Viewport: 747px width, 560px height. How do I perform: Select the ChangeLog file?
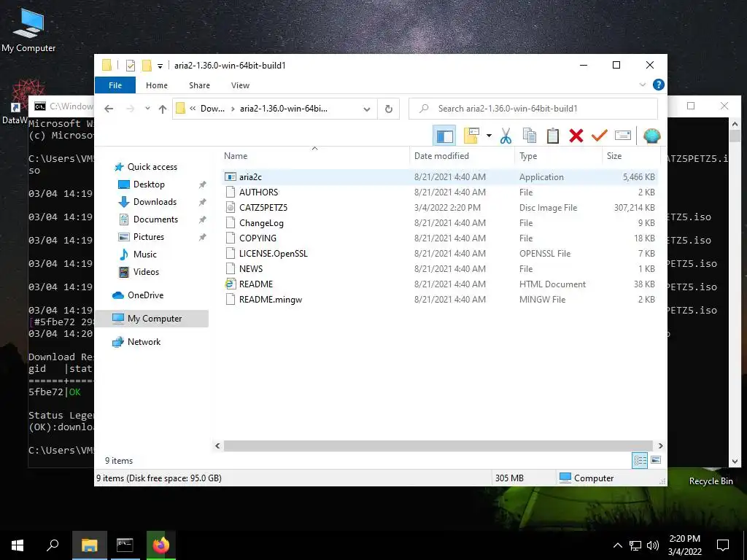(x=440, y=223)
